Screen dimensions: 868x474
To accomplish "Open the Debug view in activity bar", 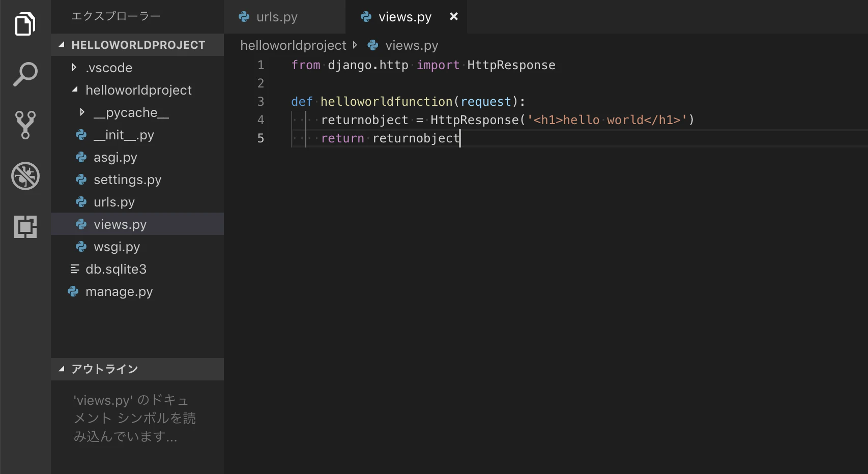I will (25, 176).
